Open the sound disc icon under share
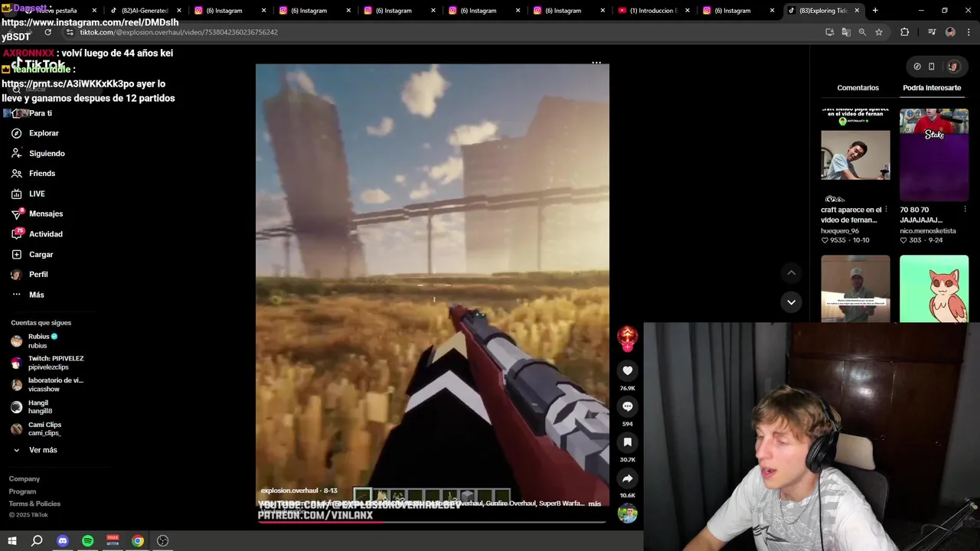This screenshot has width=980, height=551. click(x=627, y=514)
